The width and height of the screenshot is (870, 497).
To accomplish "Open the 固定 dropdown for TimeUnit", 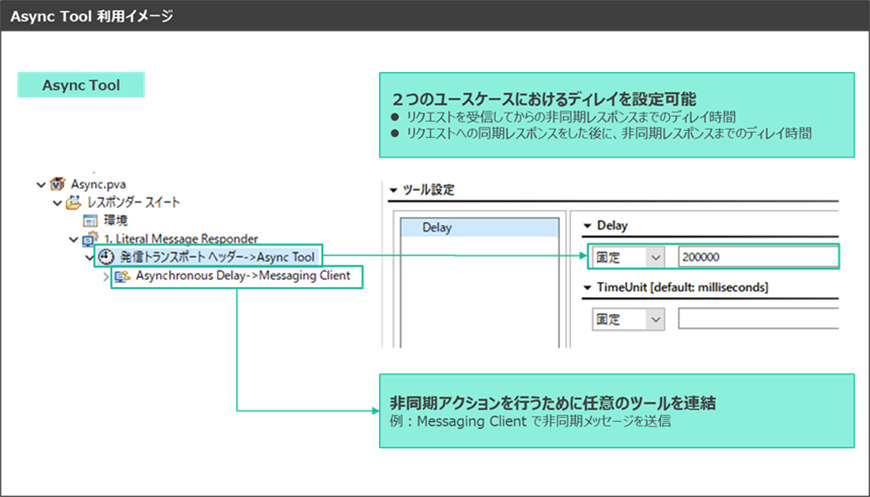I will click(655, 320).
